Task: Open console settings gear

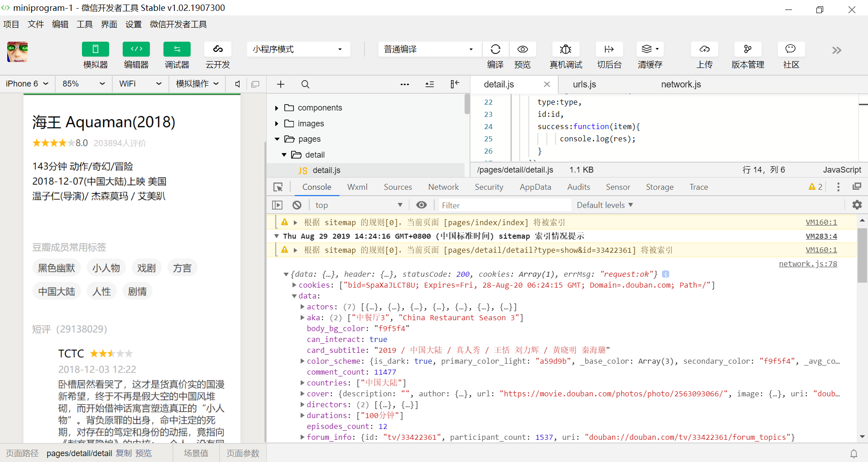Action: point(857,205)
